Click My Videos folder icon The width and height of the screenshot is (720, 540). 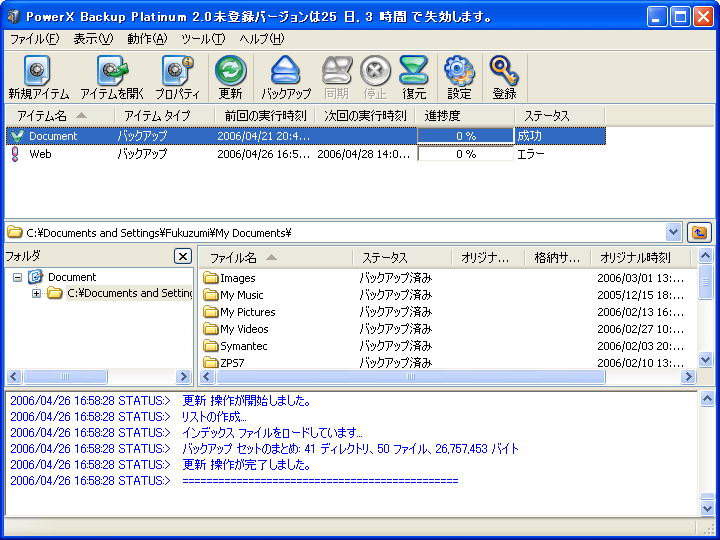(210, 329)
